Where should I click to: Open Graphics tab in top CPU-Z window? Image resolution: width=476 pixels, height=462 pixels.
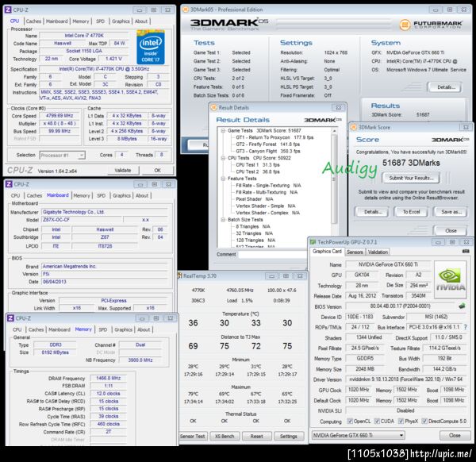point(121,21)
